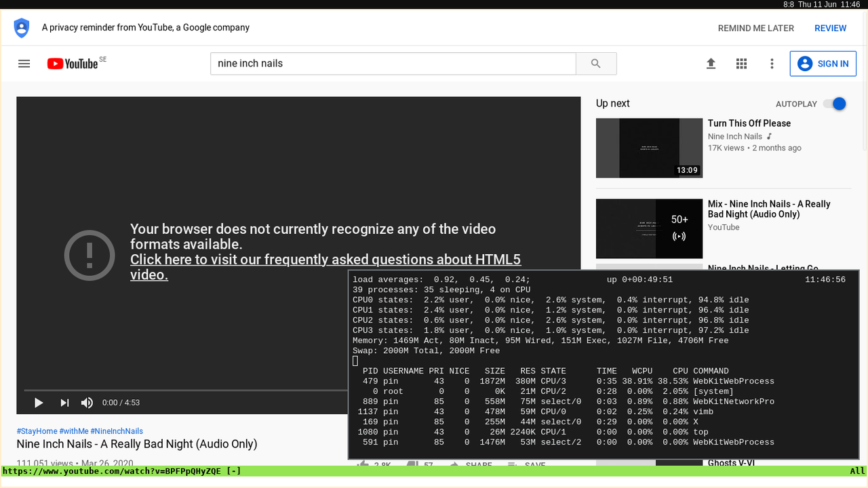Click the video title A Really Bad Night
Image resolution: width=868 pixels, height=488 pixels.
coord(137,445)
